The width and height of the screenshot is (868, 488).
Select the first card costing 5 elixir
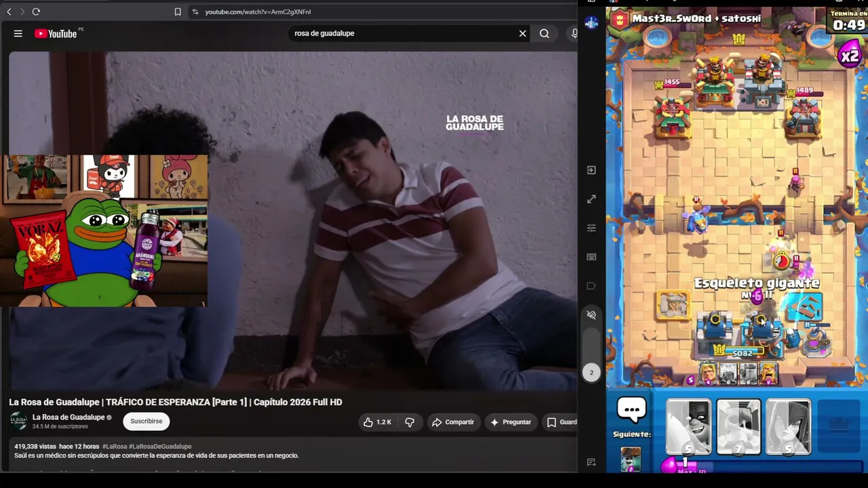[x=688, y=426]
